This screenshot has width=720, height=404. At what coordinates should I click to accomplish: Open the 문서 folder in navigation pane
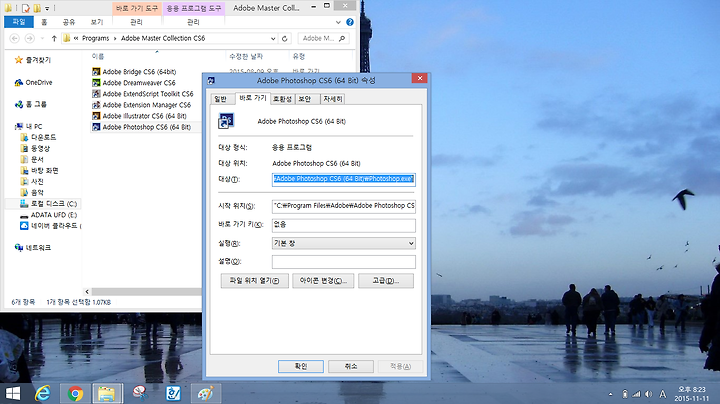click(x=32, y=159)
